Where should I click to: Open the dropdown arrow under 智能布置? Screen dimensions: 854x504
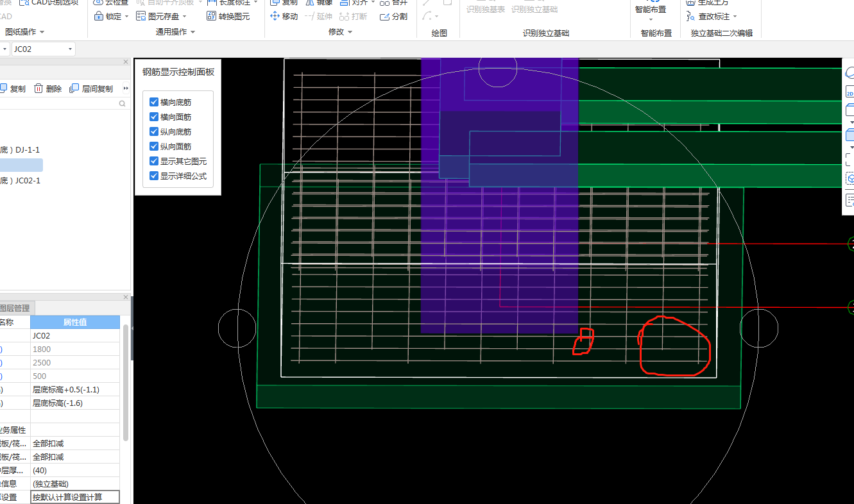(651, 19)
